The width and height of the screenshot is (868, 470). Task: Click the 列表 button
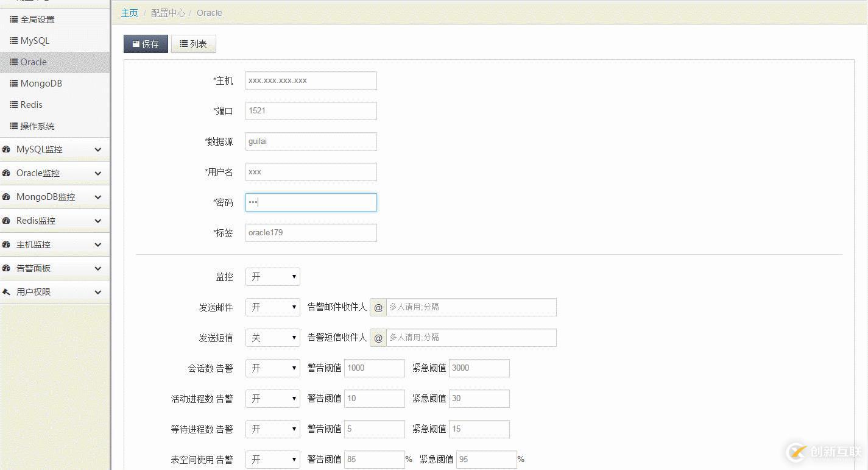194,44
